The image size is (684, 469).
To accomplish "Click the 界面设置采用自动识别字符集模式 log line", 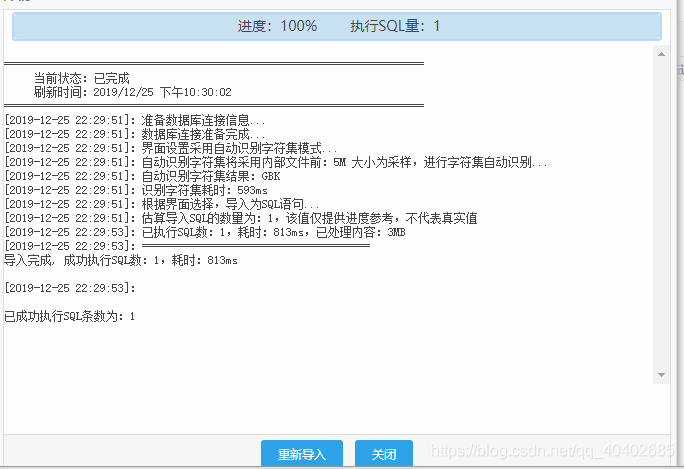I will 171,148.
